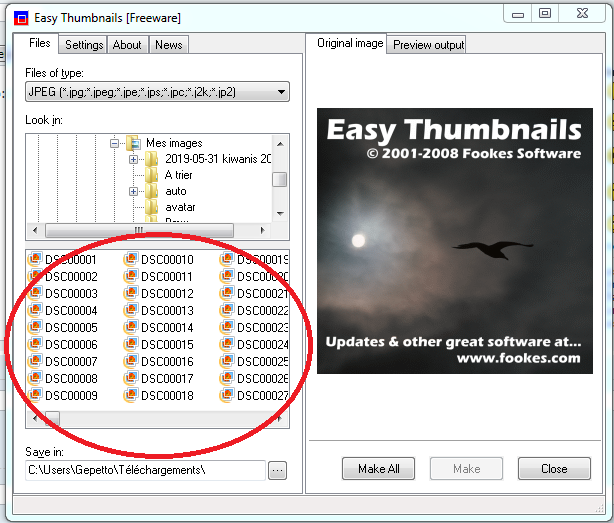Viewport: 614px width, 523px height.
Task: Click the A trier folder icon
Action: pos(152,175)
